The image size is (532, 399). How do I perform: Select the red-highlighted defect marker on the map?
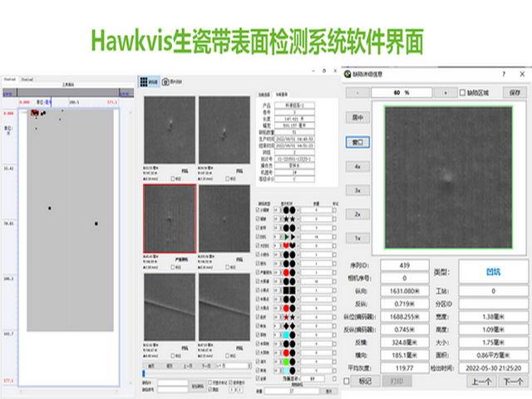tap(35, 113)
